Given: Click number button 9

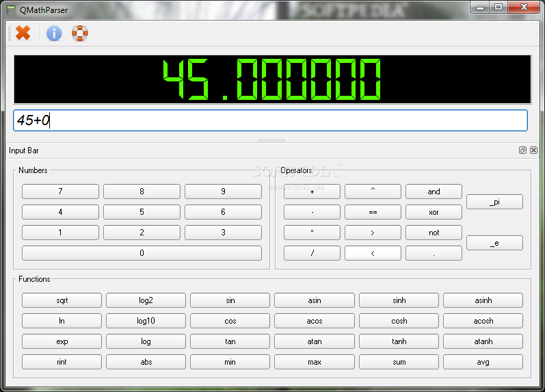Looking at the screenshot, I should [223, 192].
